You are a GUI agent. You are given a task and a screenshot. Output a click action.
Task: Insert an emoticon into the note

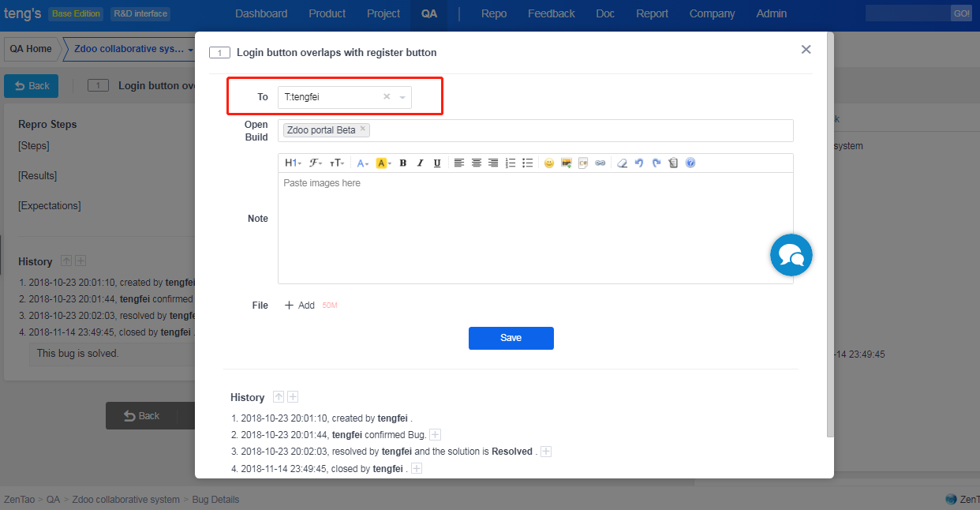click(x=549, y=163)
